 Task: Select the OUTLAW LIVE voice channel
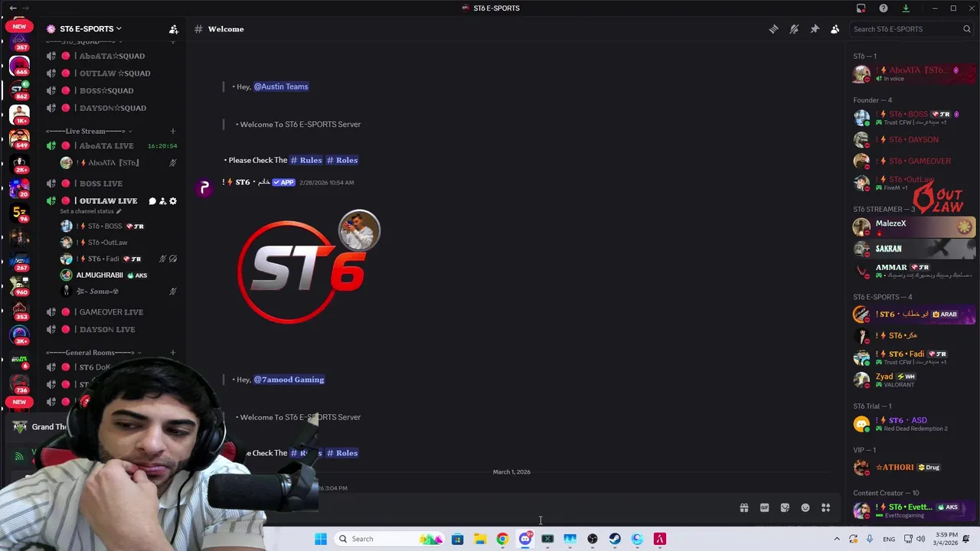[x=109, y=201]
